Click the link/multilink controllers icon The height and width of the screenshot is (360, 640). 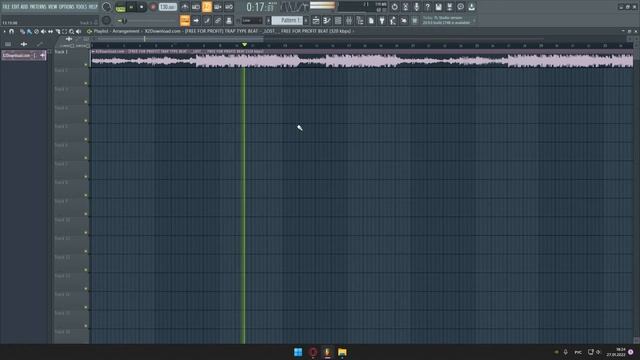coord(218,20)
